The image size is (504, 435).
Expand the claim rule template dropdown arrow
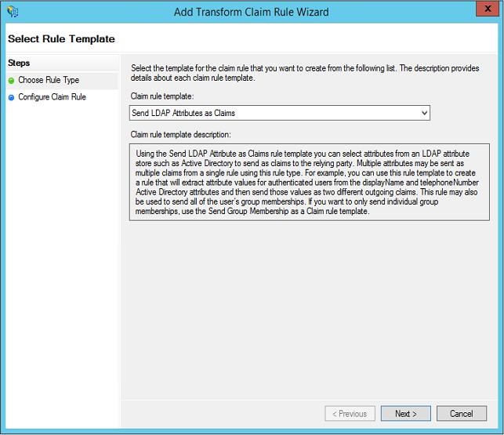tap(424, 113)
